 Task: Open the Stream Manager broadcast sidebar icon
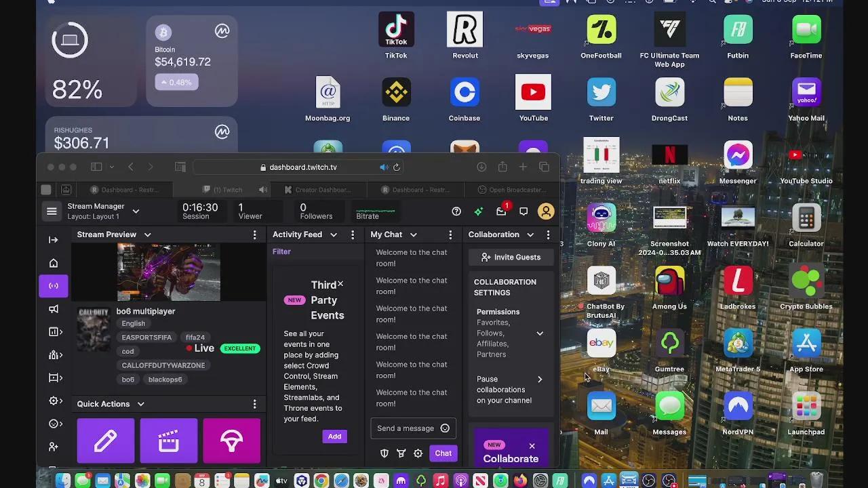pos(54,286)
